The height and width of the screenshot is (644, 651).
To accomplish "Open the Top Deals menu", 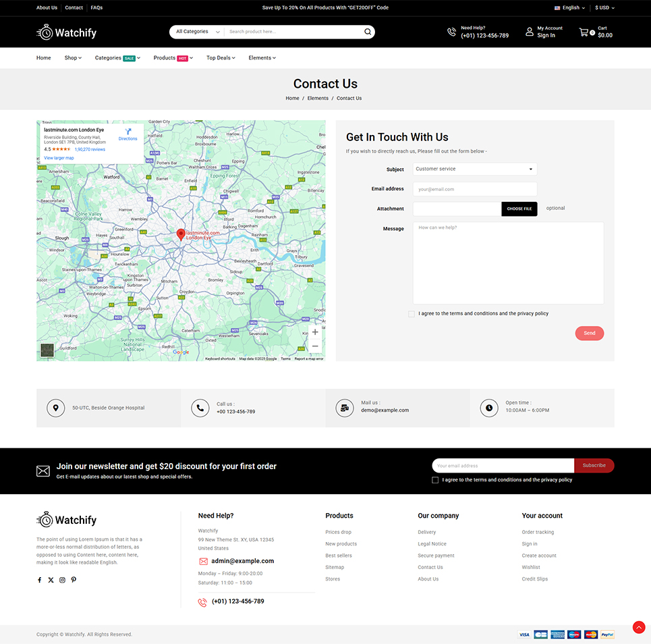I will coord(221,58).
